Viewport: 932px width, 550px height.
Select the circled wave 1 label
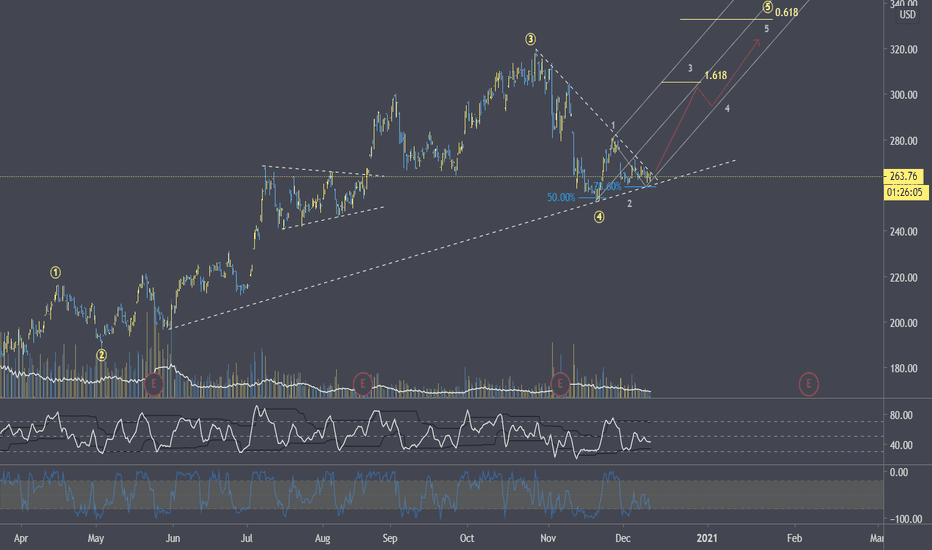pos(55,272)
